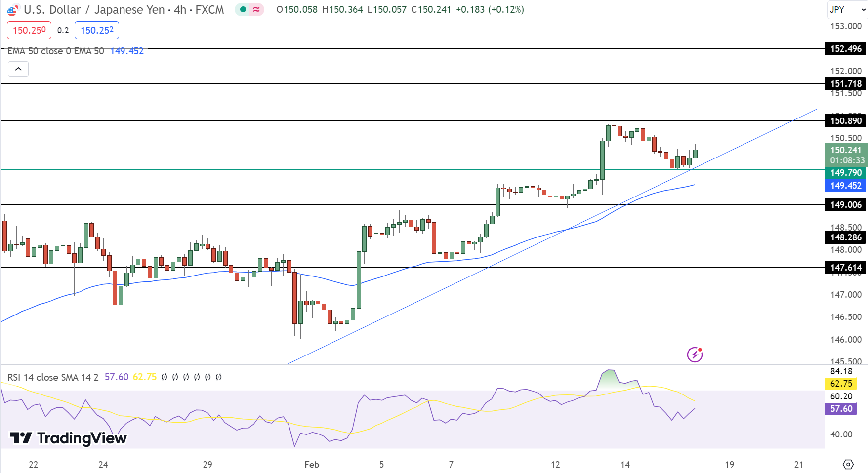This screenshot has height=473, width=868.
Task: Click the EMA 50 close indicator legend
Action: [x=56, y=51]
